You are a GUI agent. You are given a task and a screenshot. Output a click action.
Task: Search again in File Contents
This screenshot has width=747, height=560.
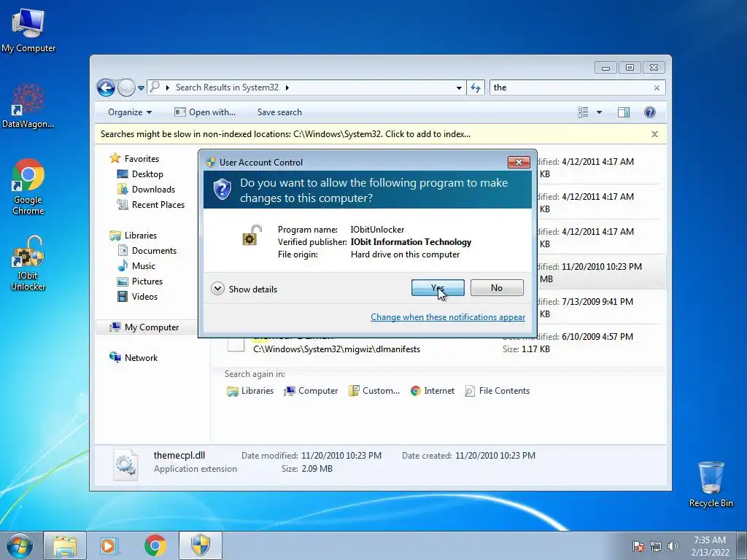498,391
